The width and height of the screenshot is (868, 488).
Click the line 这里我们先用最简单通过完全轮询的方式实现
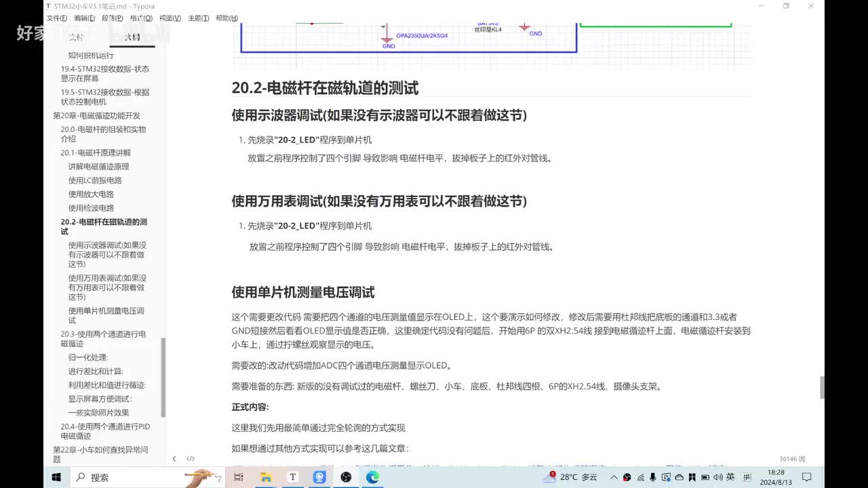[x=318, y=428]
